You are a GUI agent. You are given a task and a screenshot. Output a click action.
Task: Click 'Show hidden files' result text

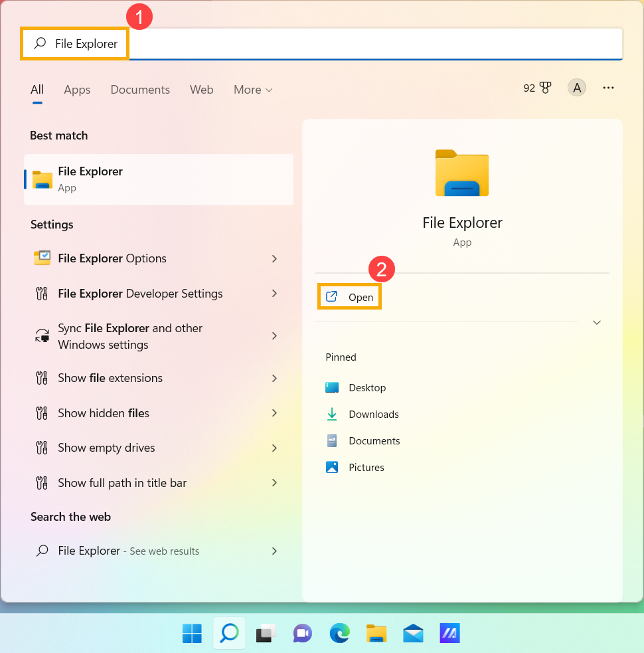104,413
